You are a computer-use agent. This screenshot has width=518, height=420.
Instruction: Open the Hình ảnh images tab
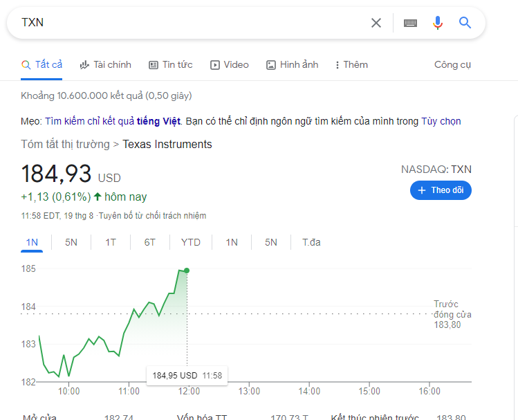292,64
